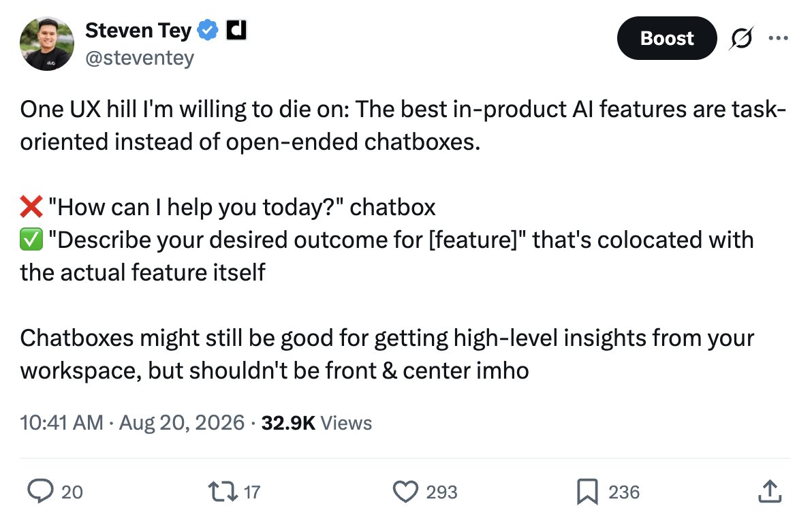
Task: Click the 17 reposts count
Action: point(251,492)
